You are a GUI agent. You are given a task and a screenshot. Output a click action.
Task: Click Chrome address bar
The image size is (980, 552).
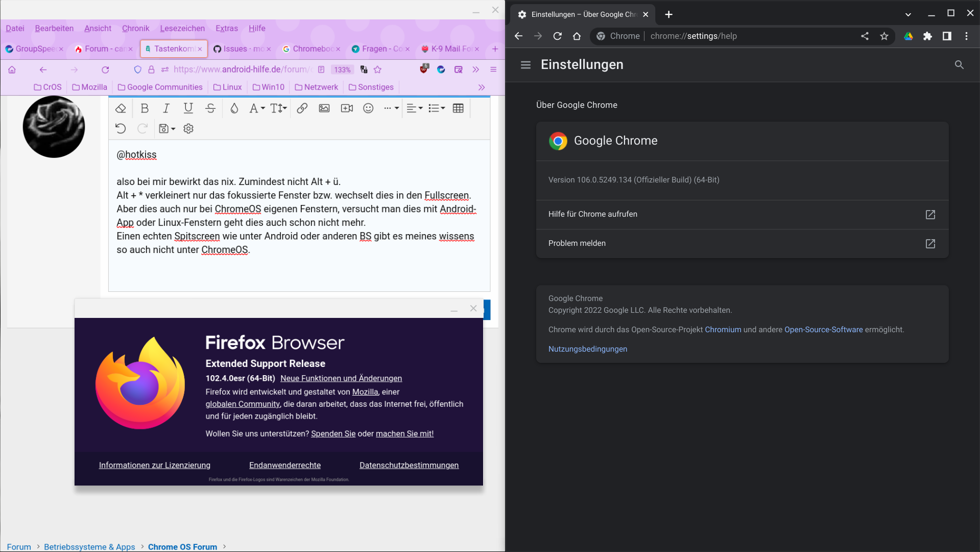point(742,36)
